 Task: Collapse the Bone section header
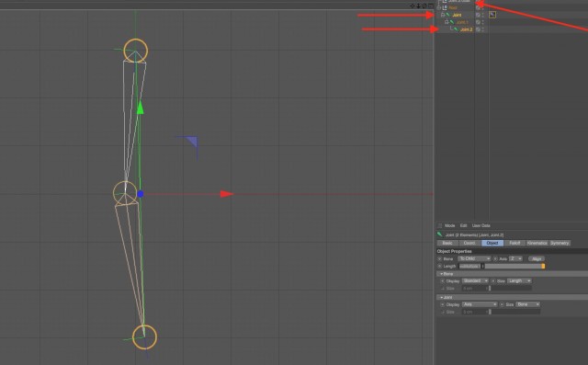click(x=512, y=274)
